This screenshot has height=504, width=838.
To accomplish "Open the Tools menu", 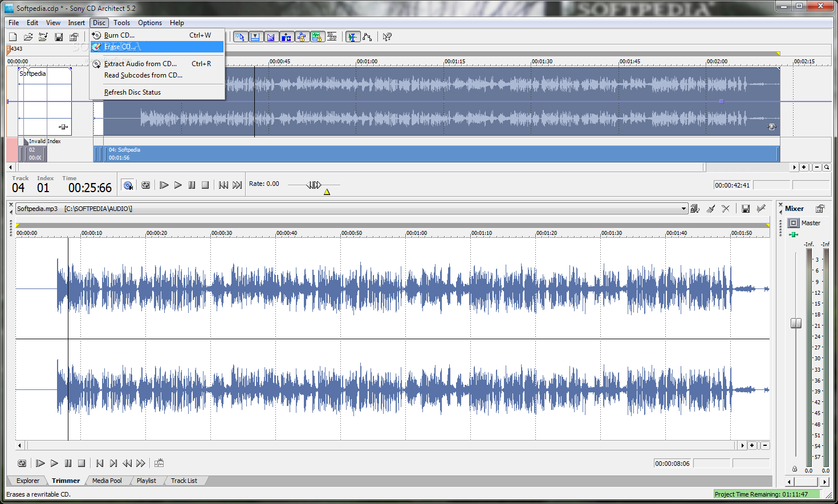I will [121, 23].
